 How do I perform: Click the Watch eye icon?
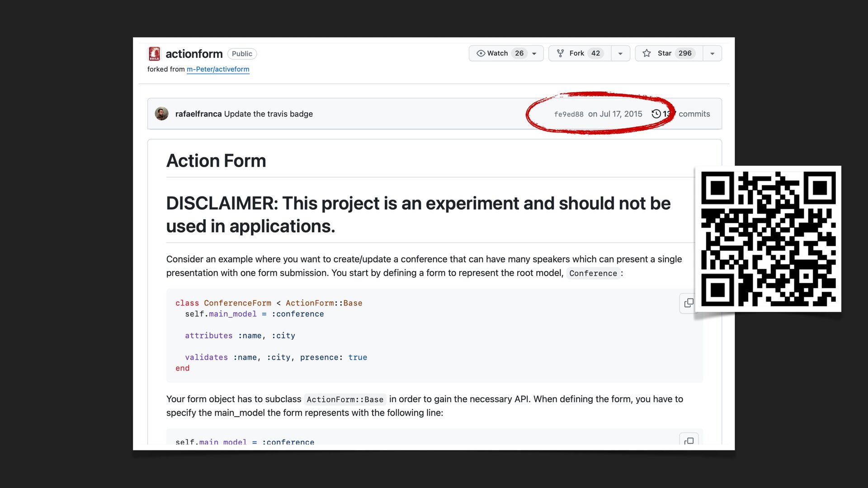[x=481, y=53]
